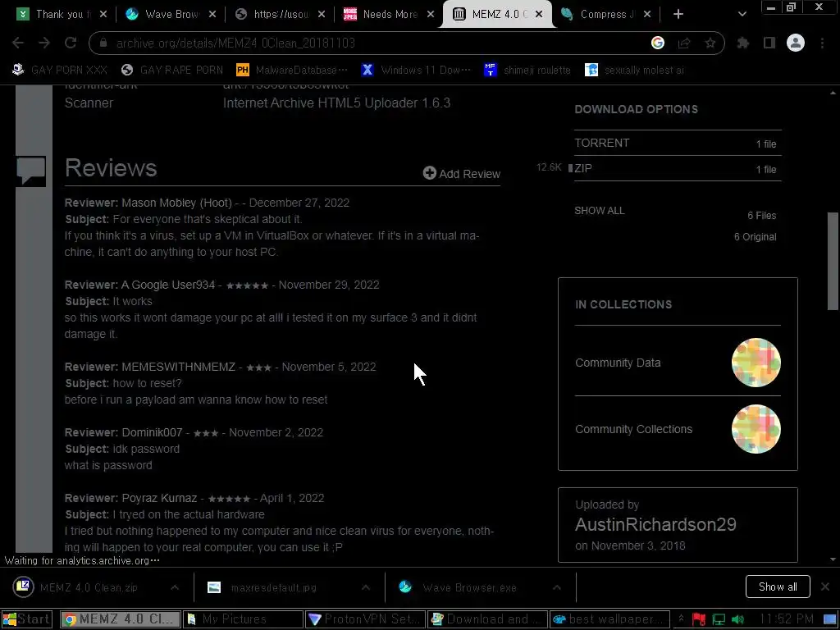Switch to the Needs More JPEG tab
The image size is (840, 630).
pyautogui.click(x=389, y=14)
